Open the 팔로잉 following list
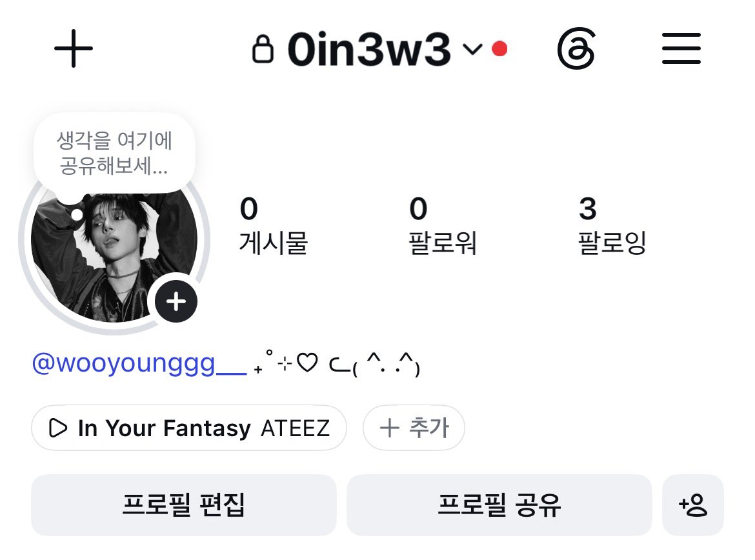The height and width of the screenshot is (560, 755). coord(612,225)
